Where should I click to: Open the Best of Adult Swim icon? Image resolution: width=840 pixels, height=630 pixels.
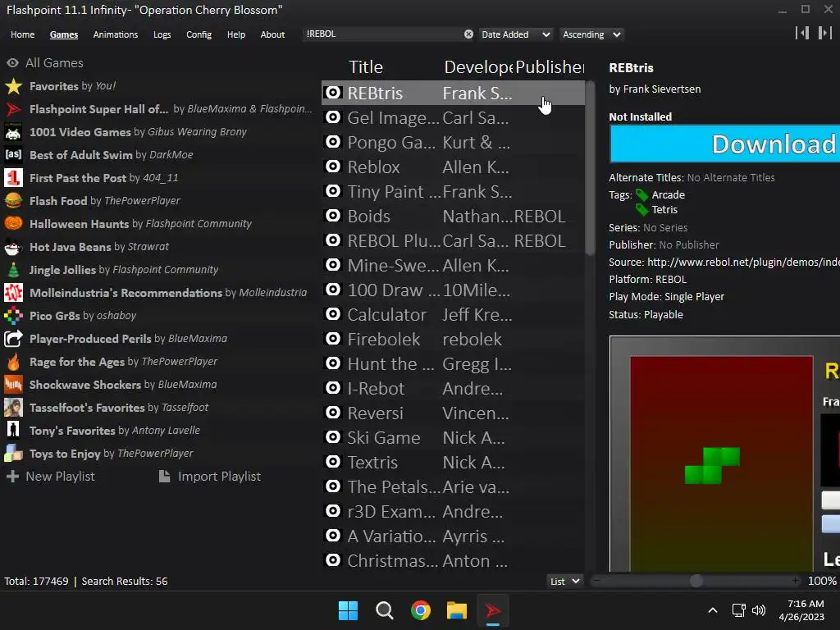pyautogui.click(x=13, y=155)
